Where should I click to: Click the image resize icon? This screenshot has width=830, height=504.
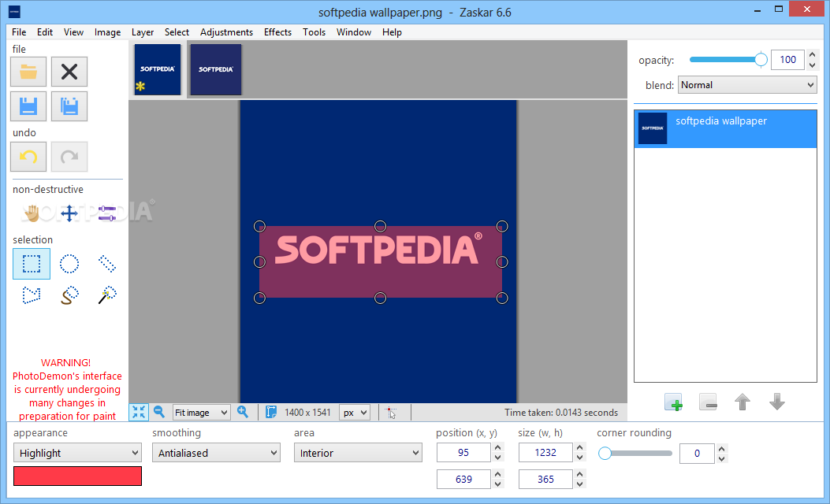(x=271, y=412)
